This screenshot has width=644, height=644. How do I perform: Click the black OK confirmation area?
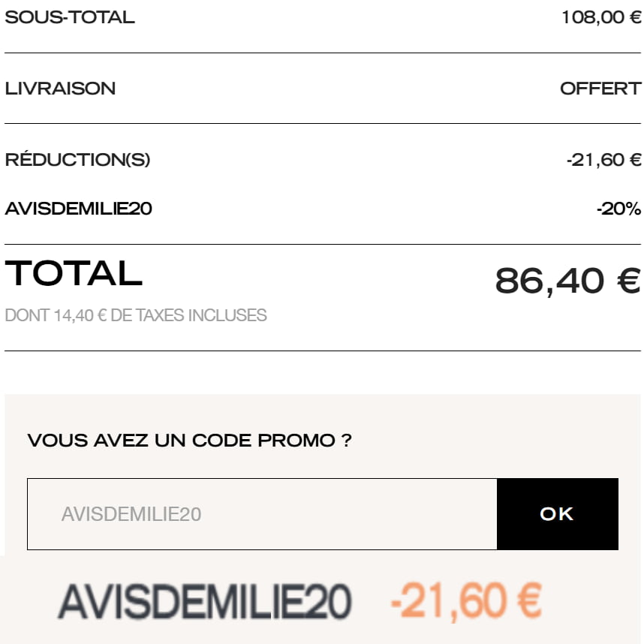pyautogui.click(x=556, y=513)
